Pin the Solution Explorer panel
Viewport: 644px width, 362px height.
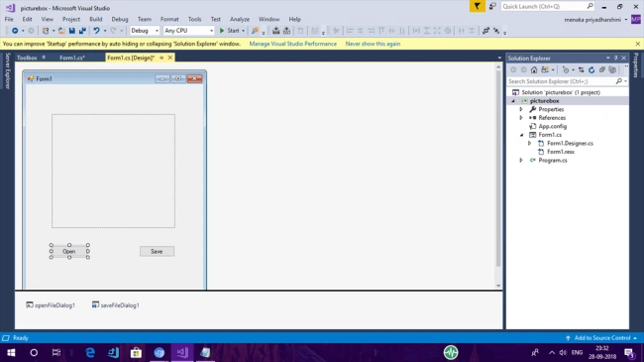point(615,58)
